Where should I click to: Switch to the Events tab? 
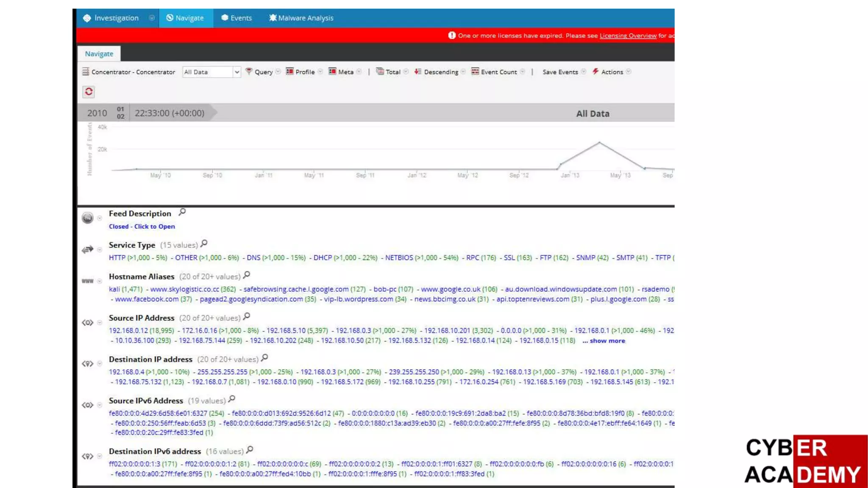tap(236, 18)
